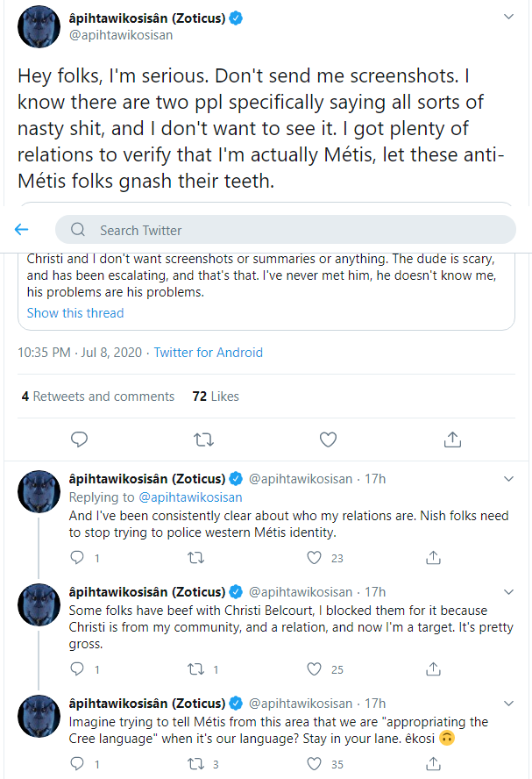Like the reply about Christi Belcourt
The height and width of the screenshot is (779, 532).
315,669
